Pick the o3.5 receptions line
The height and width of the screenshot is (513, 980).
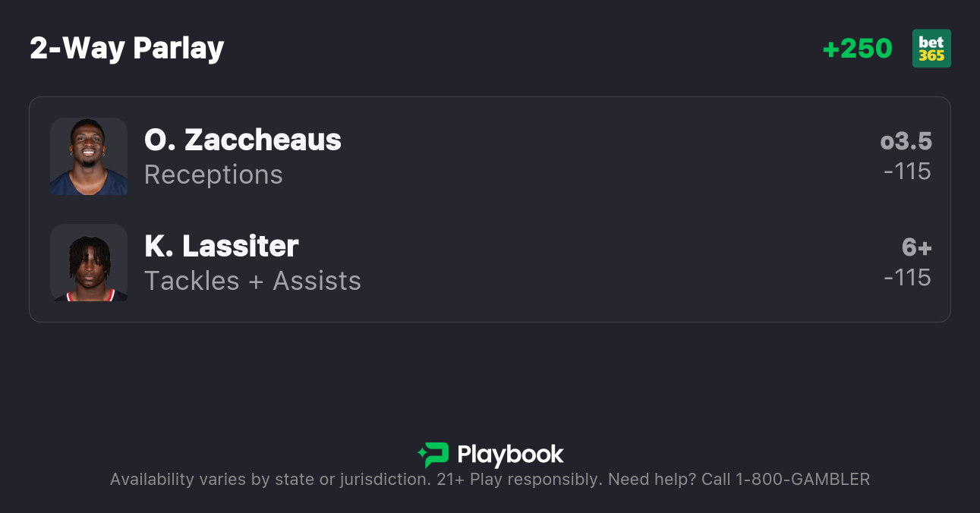[x=906, y=141]
